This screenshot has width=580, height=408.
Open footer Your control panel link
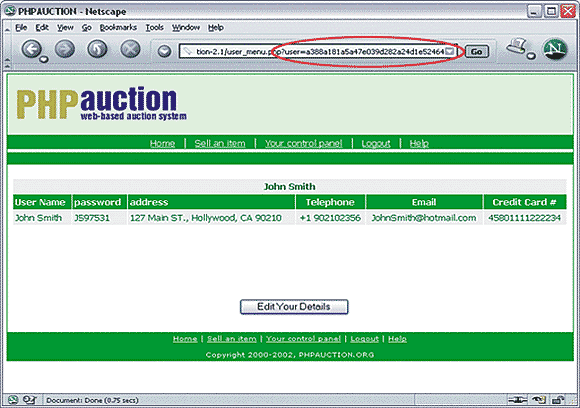tap(303, 338)
